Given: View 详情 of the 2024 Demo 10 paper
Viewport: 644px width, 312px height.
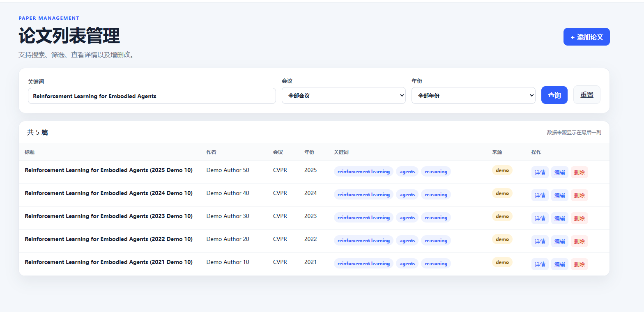Looking at the screenshot, I should 540,195.
